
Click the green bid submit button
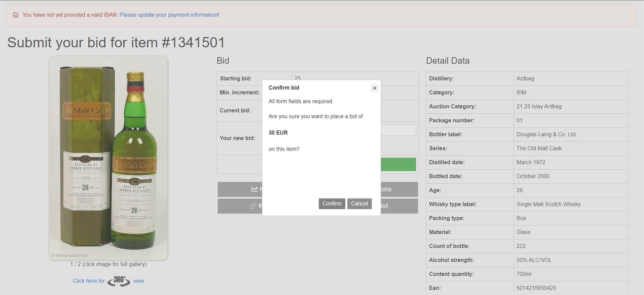click(x=398, y=164)
